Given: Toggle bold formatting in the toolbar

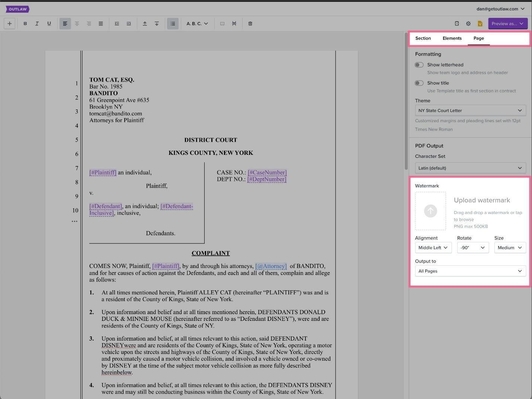Looking at the screenshot, I should 25,23.
